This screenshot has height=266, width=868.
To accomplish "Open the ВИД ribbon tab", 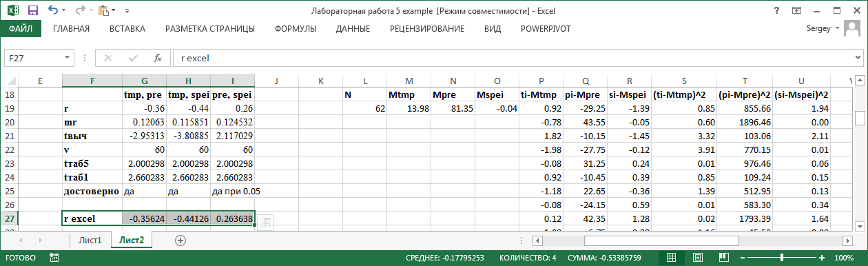I will click(x=493, y=29).
